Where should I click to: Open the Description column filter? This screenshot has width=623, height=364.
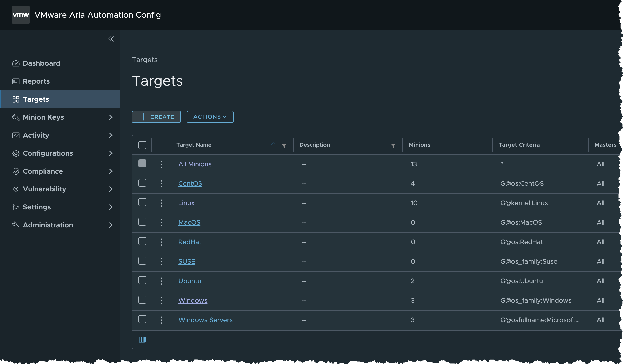coord(393,146)
